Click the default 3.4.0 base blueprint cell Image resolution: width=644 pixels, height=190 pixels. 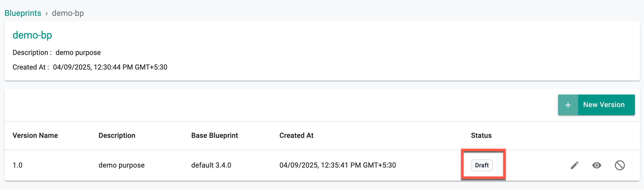click(x=211, y=165)
